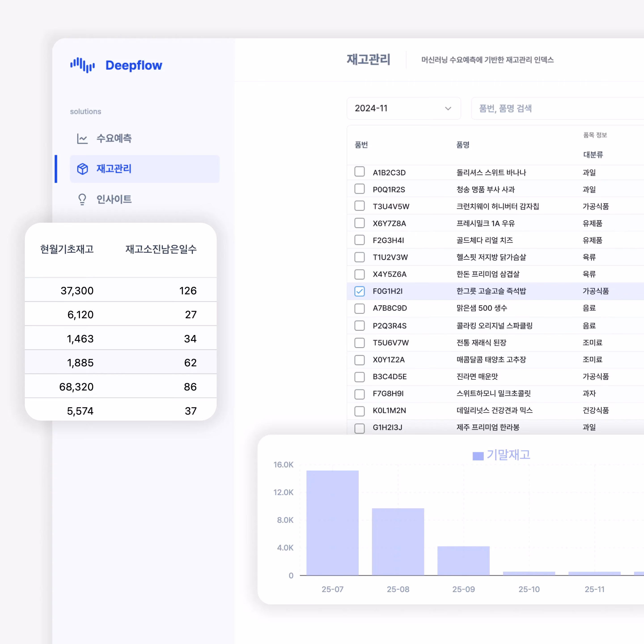Click product name 돌리셔스 스위트 바나나

491,173
